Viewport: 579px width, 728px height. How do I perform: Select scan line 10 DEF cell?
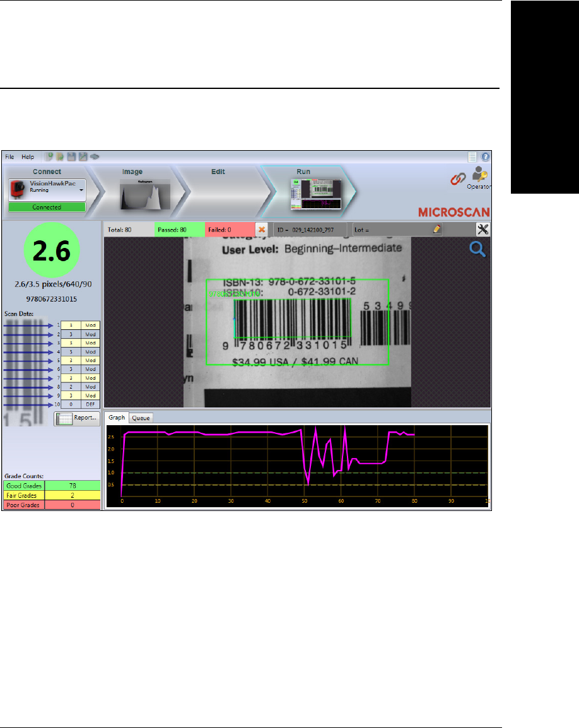click(91, 404)
